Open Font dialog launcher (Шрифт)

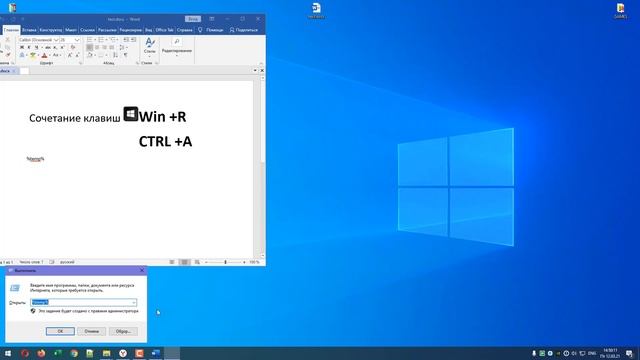tap(80, 63)
